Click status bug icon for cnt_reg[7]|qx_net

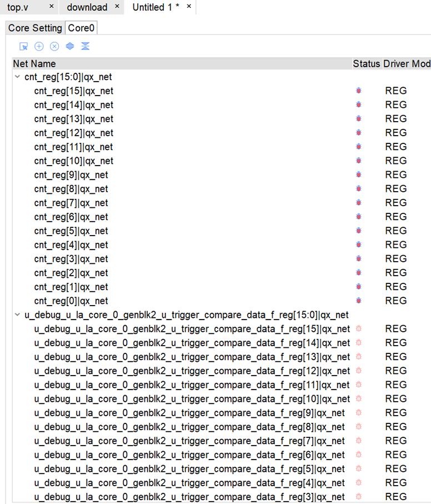click(x=359, y=202)
